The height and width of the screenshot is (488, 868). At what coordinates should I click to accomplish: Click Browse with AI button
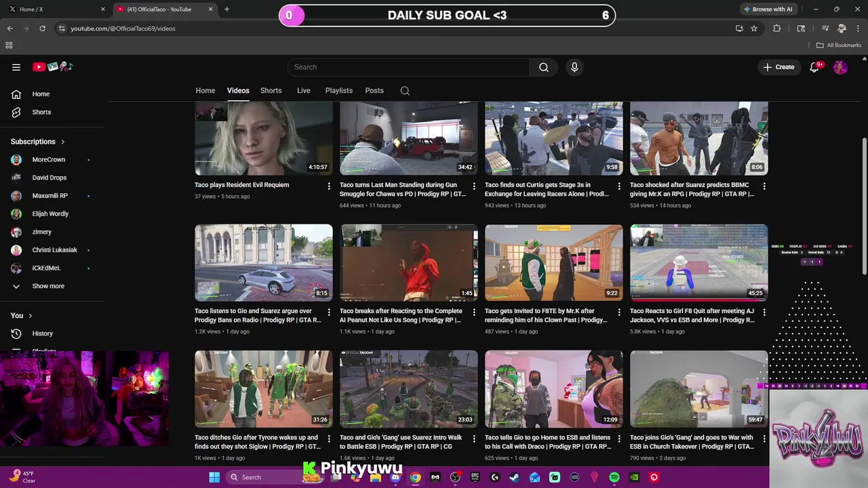pyautogui.click(x=768, y=9)
